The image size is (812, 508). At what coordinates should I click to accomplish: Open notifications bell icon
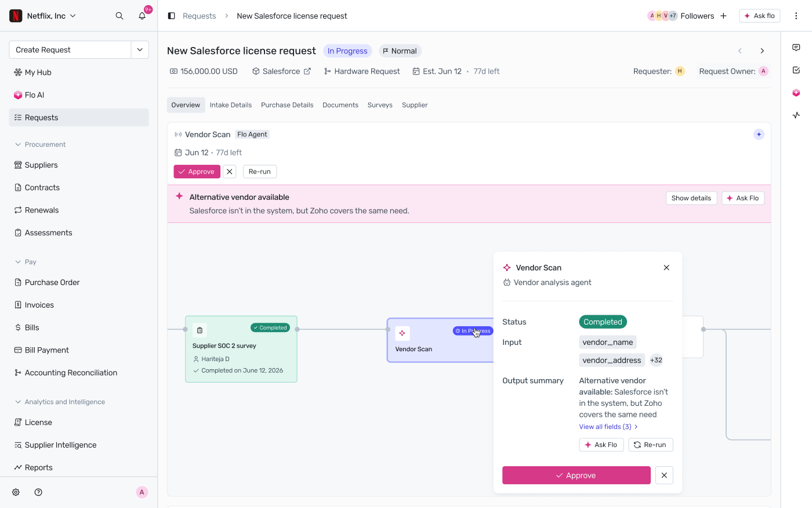(142, 16)
